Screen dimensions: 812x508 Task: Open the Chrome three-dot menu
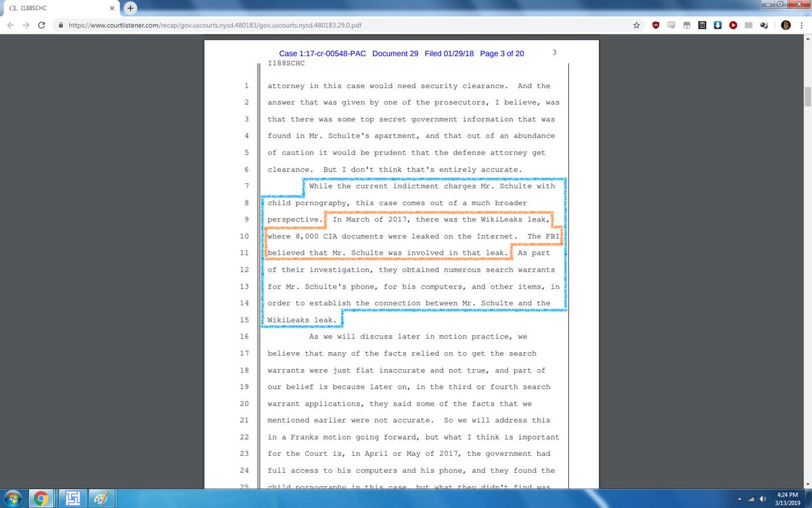click(802, 25)
